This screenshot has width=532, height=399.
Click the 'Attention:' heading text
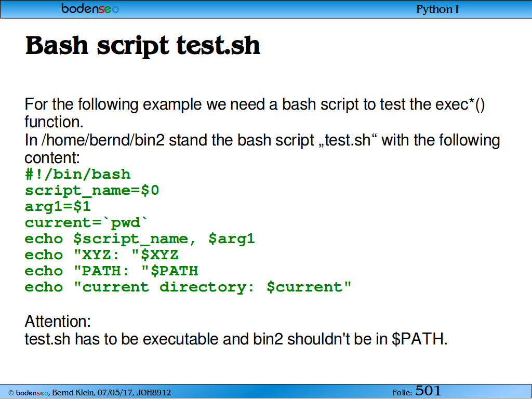tap(58, 321)
